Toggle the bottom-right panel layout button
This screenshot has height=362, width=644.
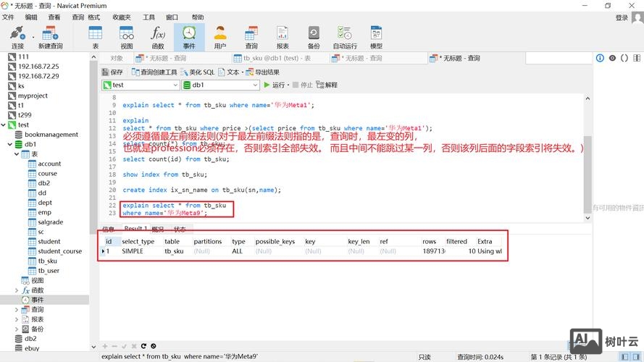point(636,357)
